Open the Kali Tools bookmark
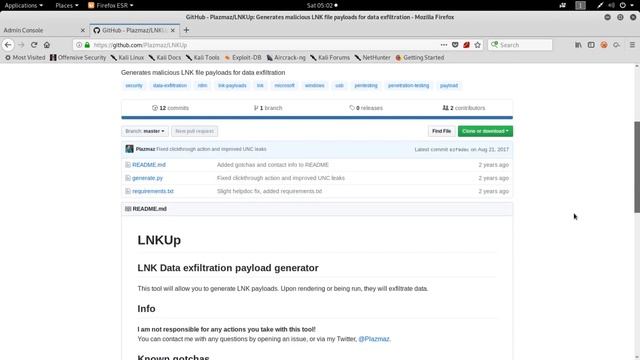The width and height of the screenshot is (640, 360). pyautogui.click(x=202, y=58)
